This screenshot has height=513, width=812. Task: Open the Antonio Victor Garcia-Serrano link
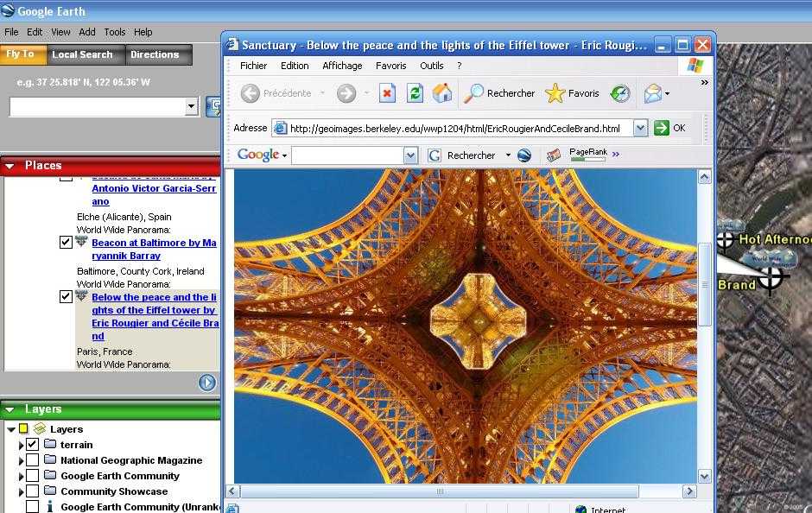(154, 194)
